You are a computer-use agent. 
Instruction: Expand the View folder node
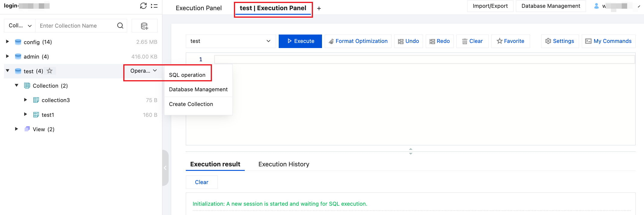pyautogui.click(x=17, y=129)
